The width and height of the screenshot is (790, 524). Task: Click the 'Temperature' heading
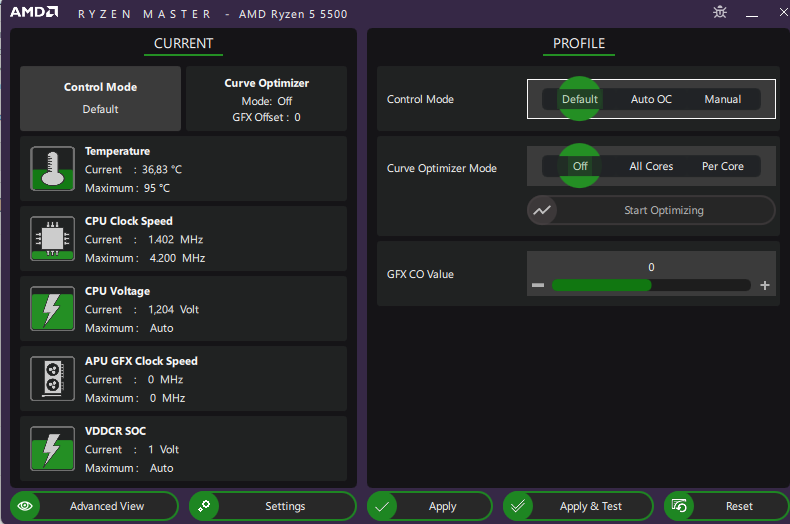[117, 151]
